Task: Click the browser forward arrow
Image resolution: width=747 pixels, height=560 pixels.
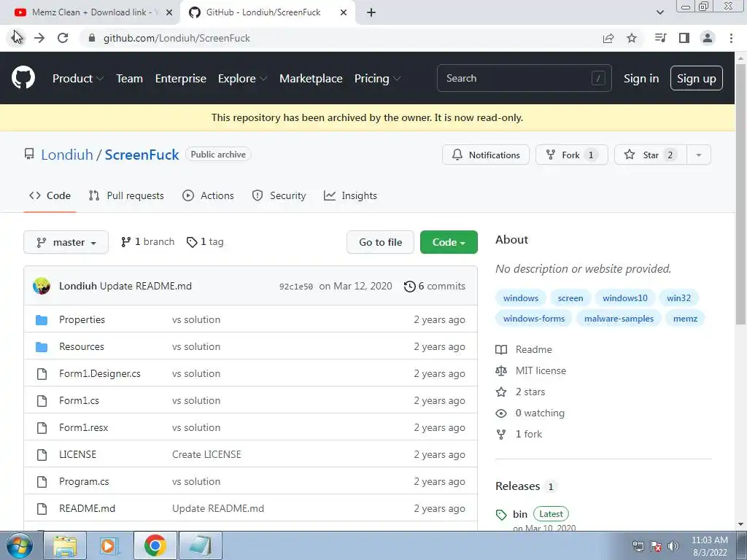Action: [x=39, y=38]
